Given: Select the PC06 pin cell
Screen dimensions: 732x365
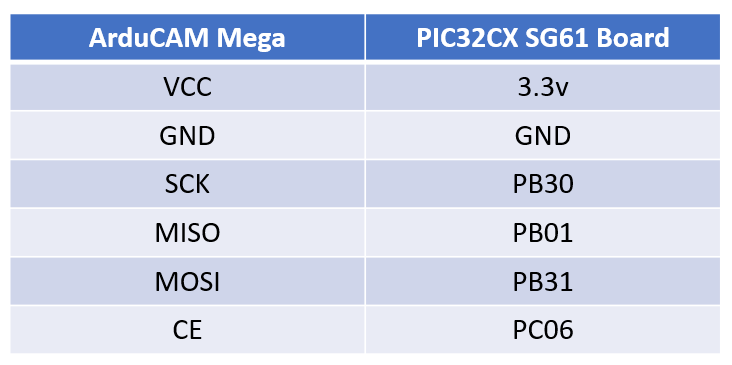Looking at the screenshot, I should (543, 330).
